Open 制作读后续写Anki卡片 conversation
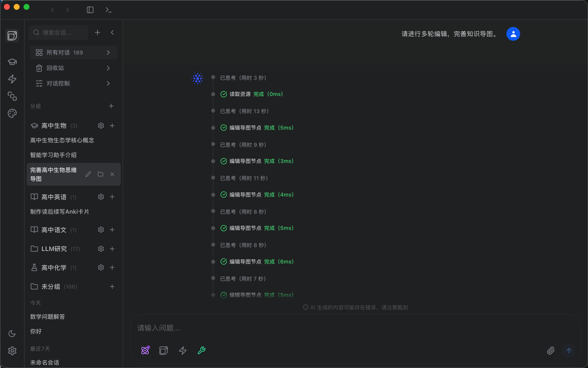The image size is (588, 368). tap(60, 212)
